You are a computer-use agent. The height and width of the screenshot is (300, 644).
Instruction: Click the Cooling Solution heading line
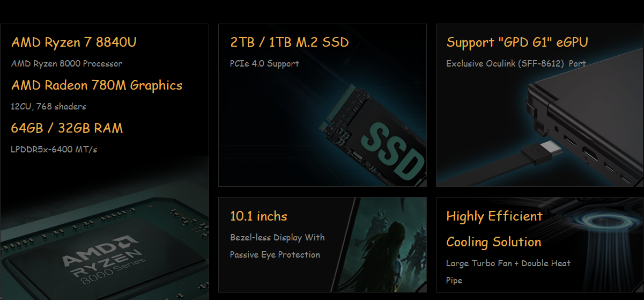(493, 242)
